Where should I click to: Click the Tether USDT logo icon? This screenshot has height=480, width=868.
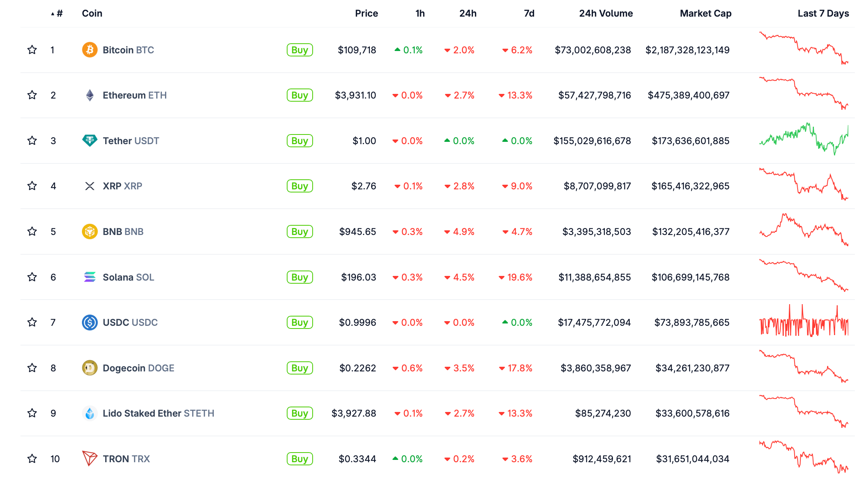[x=90, y=141]
